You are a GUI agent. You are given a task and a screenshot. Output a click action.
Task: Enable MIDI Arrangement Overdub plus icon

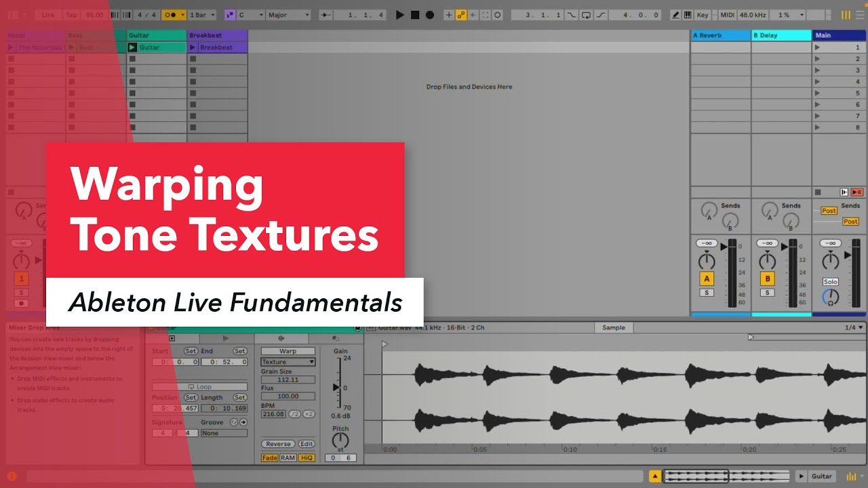(448, 15)
